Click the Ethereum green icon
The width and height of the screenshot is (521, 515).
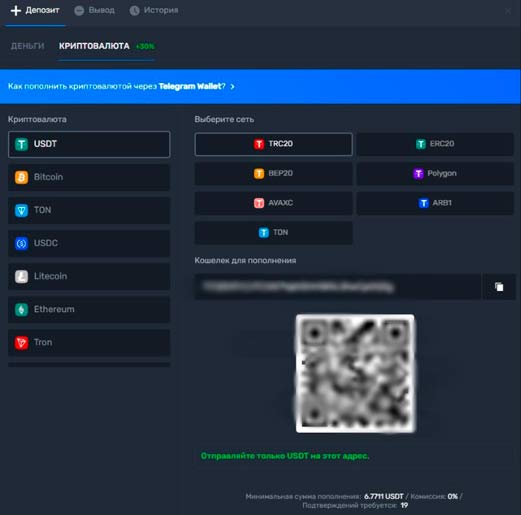coord(21,309)
